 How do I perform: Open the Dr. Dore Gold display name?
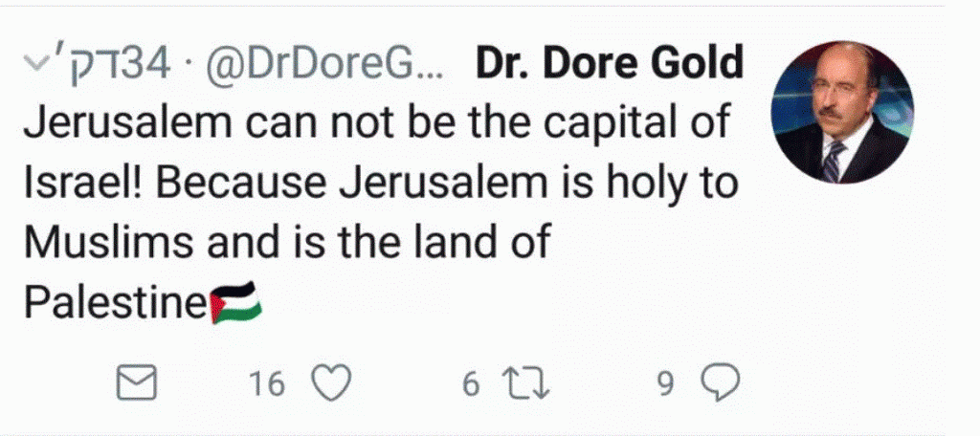610,63
